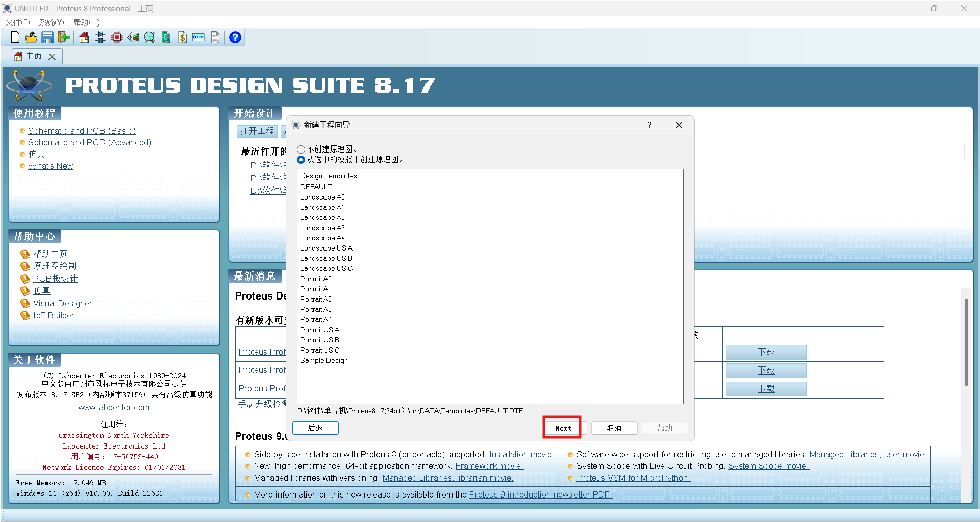Screen dimensions: 980x522
Task: Select the Landscape A2 template
Action: point(322,217)
